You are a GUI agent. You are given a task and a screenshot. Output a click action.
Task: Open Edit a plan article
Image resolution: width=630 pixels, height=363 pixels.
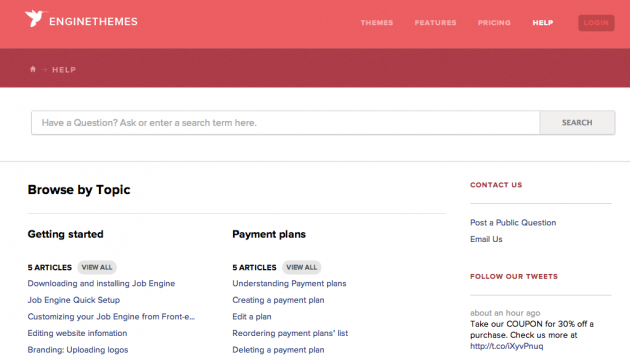point(252,316)
